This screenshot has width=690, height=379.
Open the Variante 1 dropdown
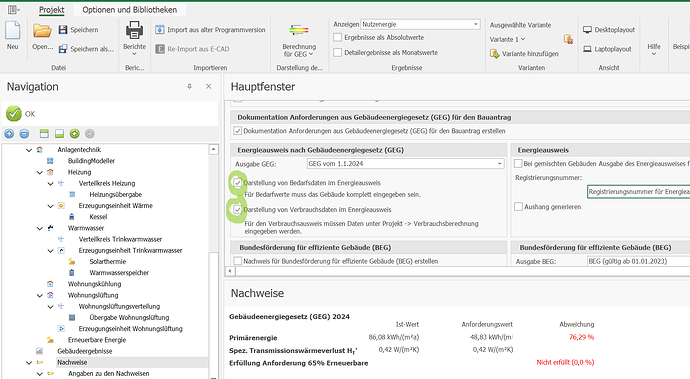[507, 39]
